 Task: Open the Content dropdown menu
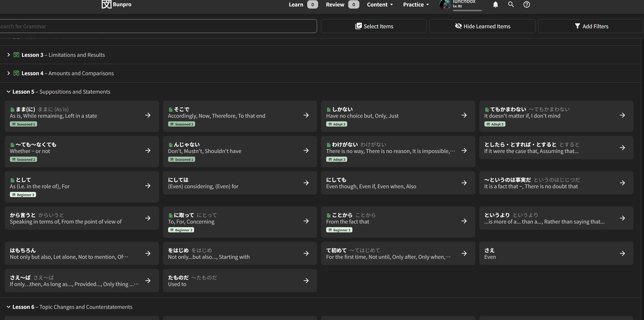(x=380, y=4)
